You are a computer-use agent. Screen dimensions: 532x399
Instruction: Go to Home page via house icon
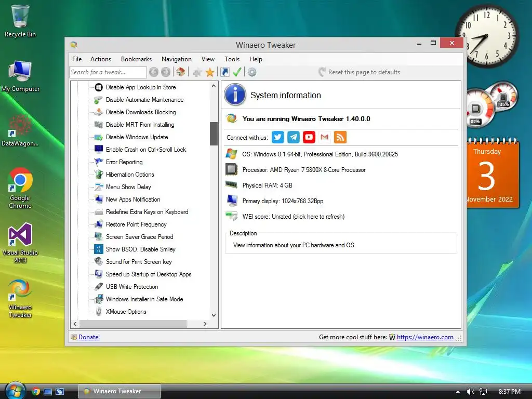tap(180, 72)
